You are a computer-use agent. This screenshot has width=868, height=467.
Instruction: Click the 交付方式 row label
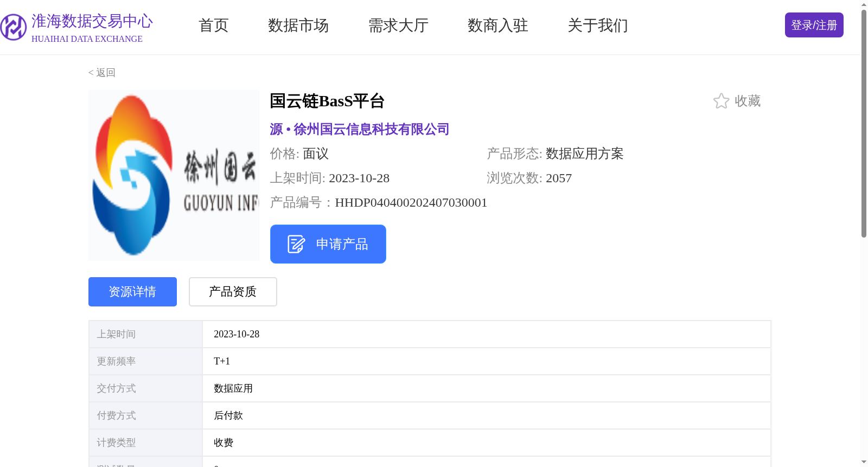[116, 388]
